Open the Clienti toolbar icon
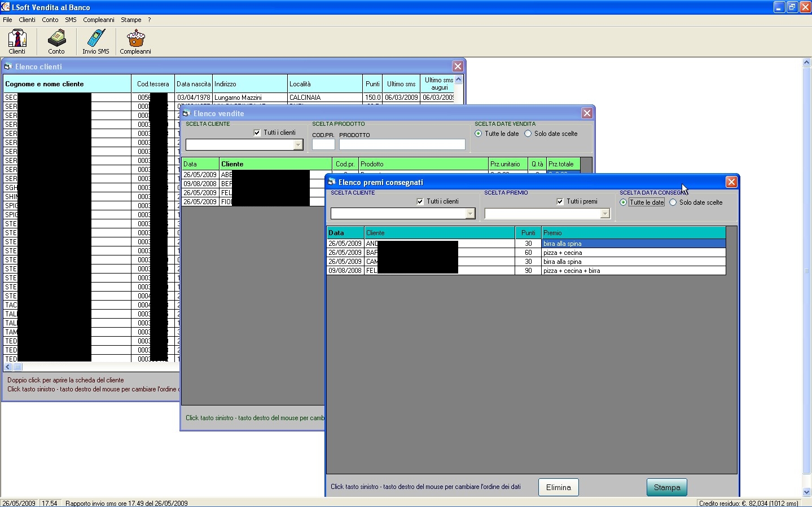 tap(17, 39)
